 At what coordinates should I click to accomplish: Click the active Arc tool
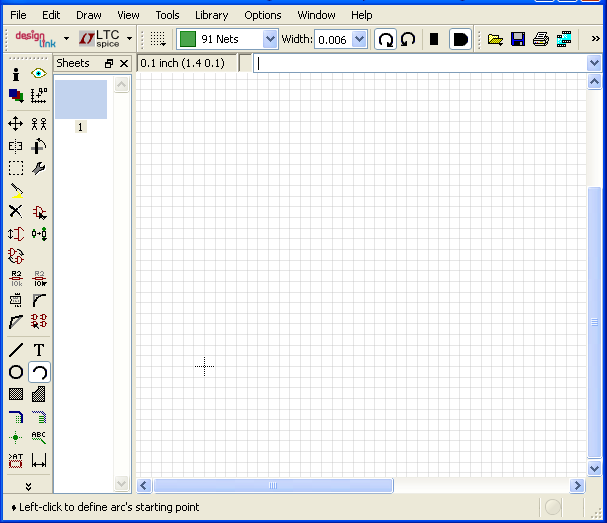coord(39,372)
